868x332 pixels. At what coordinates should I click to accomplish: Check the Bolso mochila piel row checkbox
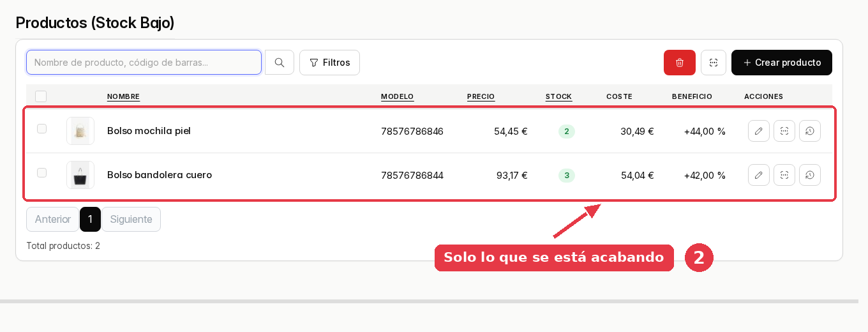(x=41, y=128)
